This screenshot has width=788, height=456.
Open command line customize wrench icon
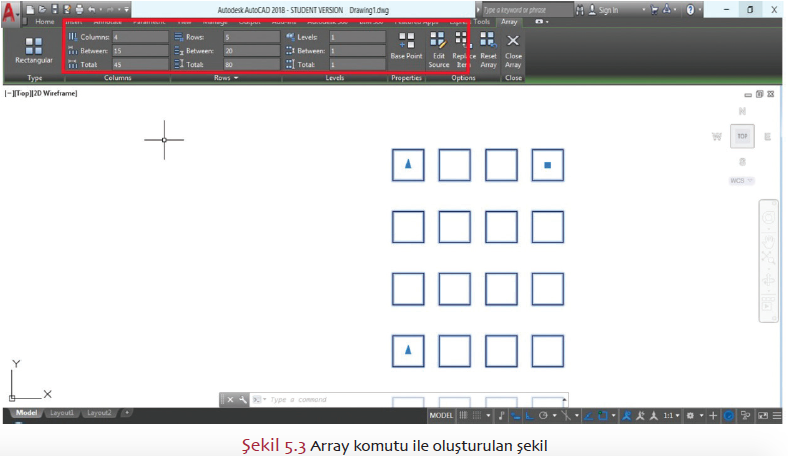(x=243, y=399)
